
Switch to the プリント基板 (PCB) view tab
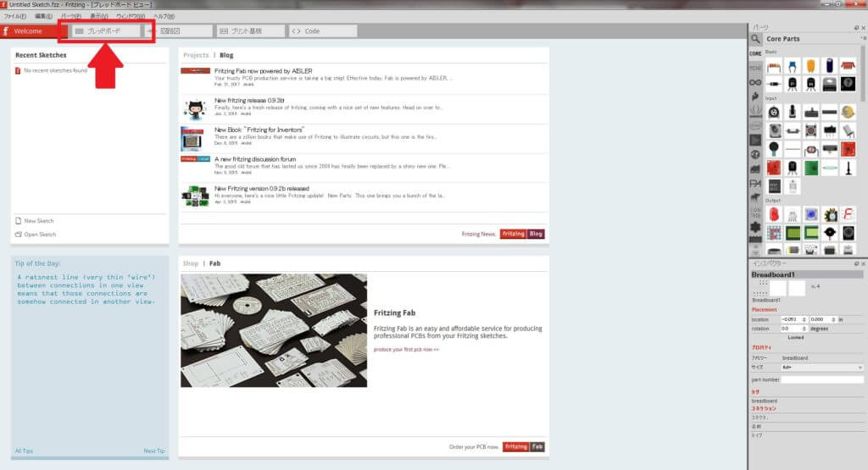click(250, 31)
